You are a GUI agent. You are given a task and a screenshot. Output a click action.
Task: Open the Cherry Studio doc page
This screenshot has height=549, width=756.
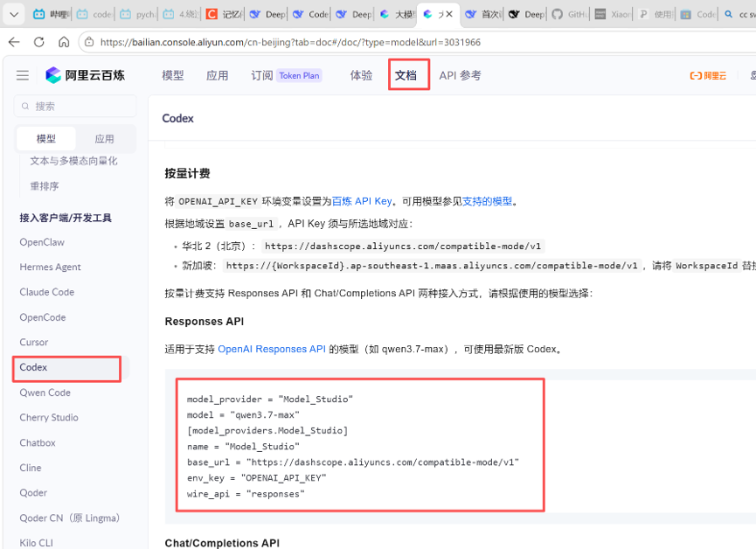point(49,418)
